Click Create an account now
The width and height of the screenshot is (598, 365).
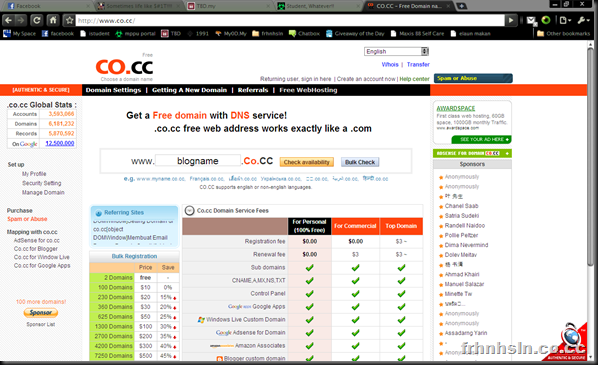(x=366, y=79)
